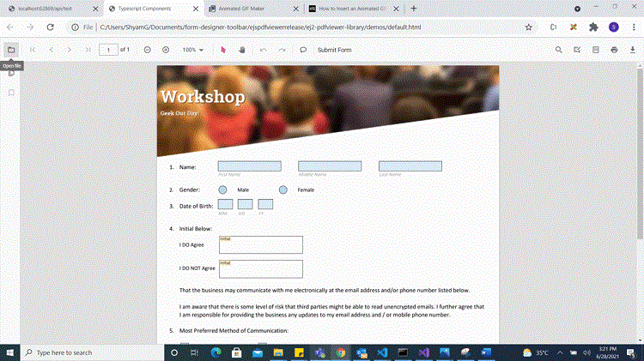Click the Submit Form button
The image size is (644, 361).
[334, 50]
